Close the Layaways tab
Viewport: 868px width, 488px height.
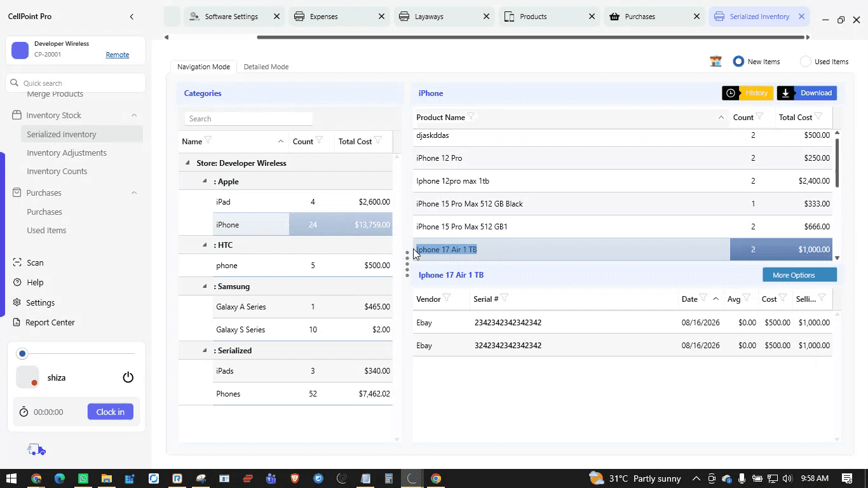coord(486,17)
